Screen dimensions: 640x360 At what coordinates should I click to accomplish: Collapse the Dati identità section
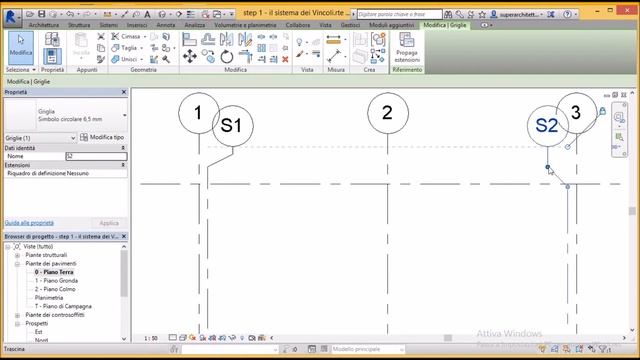(123, 148)
